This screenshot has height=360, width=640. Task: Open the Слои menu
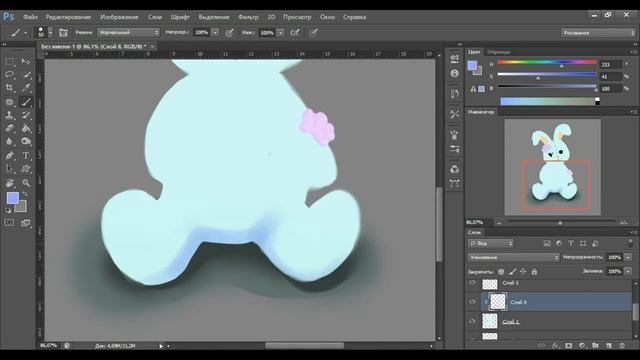tap(155, 17)
